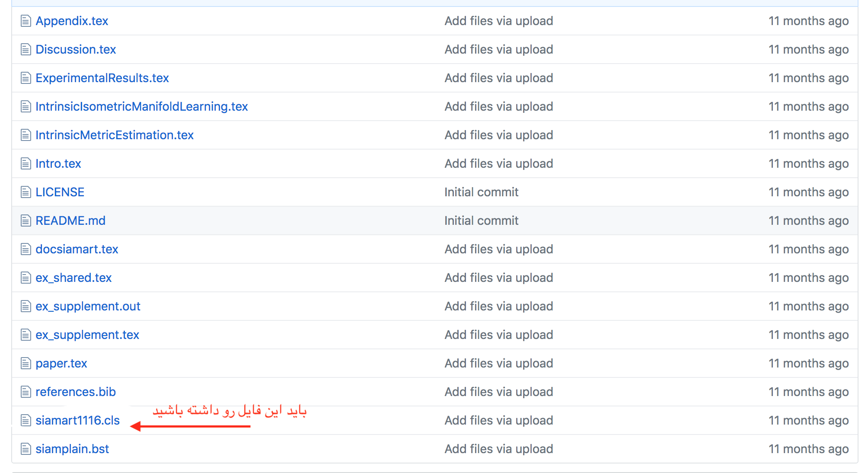Viewport: 868px width, 473px height.
Task: Click the file icon next to siamart1116.cls
Action: pos(26,420)
